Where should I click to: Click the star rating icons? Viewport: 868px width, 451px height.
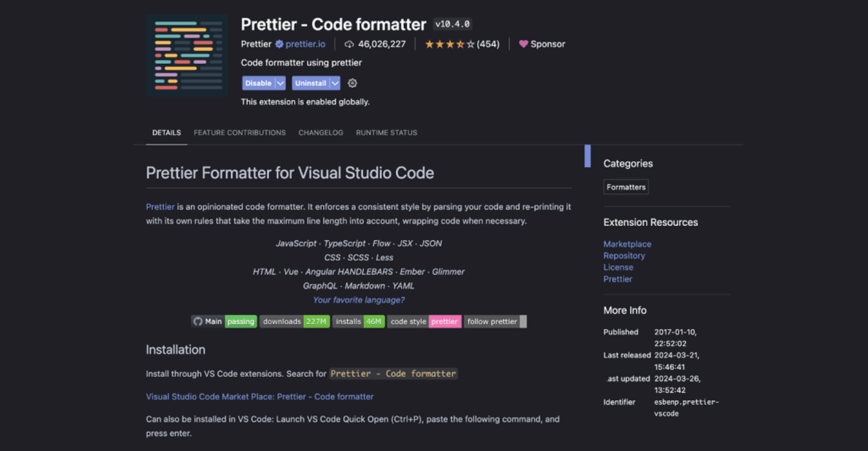[x=450, y=44]
